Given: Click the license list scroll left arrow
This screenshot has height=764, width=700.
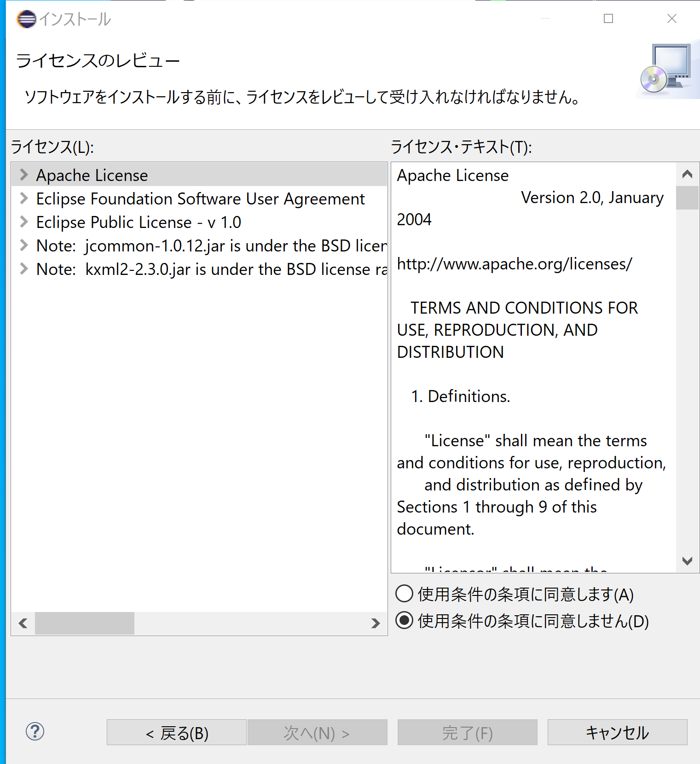Looking at the screenshot, I should point(23,623).
